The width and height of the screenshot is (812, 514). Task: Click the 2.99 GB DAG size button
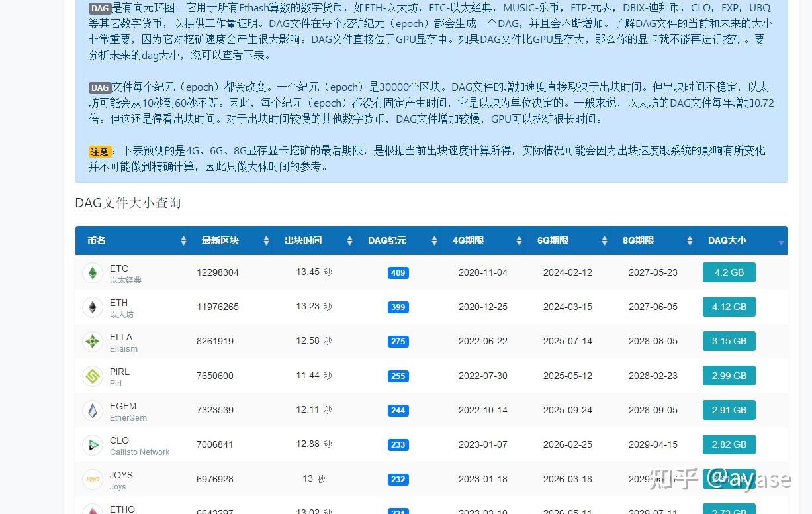click(729, 376)
